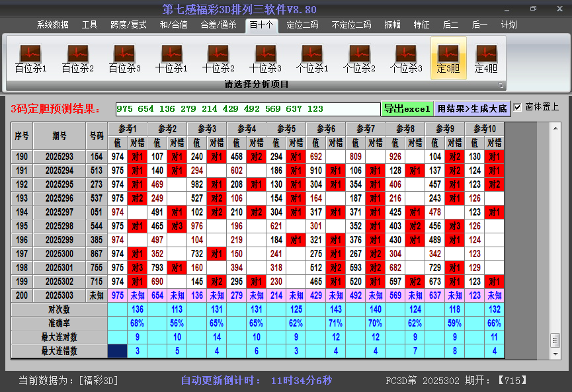Open the 跨度/复式 menu tab
Screen dimensions: 572x392
128,25
